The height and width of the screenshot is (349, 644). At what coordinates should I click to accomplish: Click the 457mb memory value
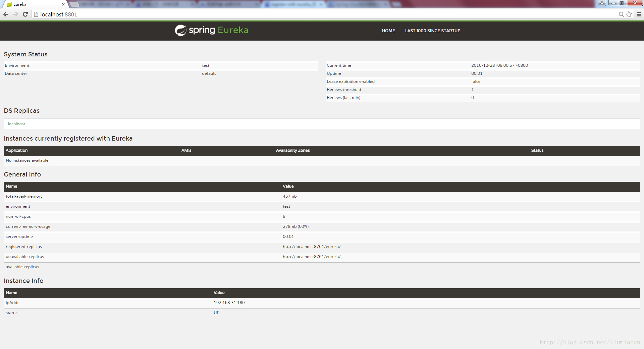(289, 196)
